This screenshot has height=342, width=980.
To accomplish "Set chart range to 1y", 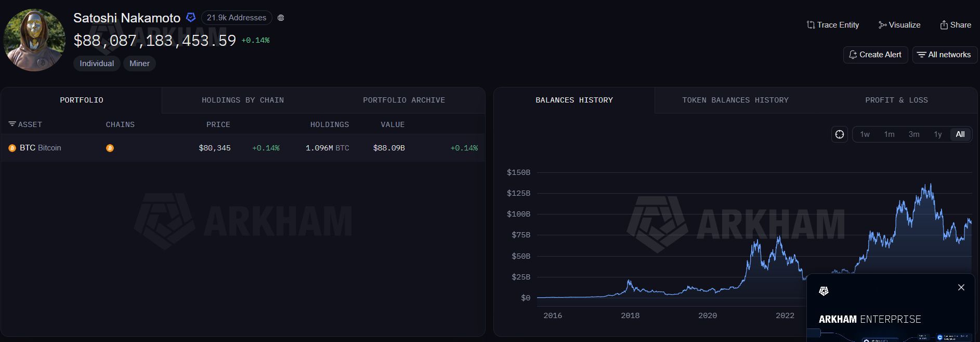I will point(938,134).
